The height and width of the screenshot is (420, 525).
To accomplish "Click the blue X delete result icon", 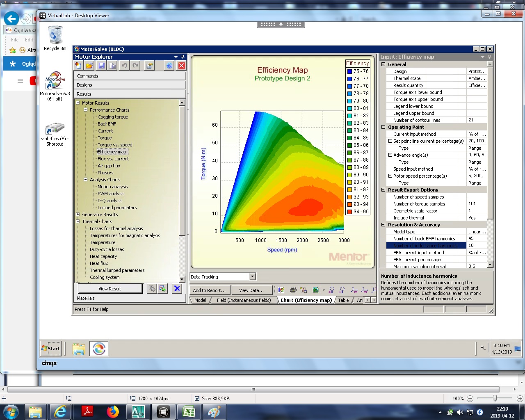I will 177,289.
